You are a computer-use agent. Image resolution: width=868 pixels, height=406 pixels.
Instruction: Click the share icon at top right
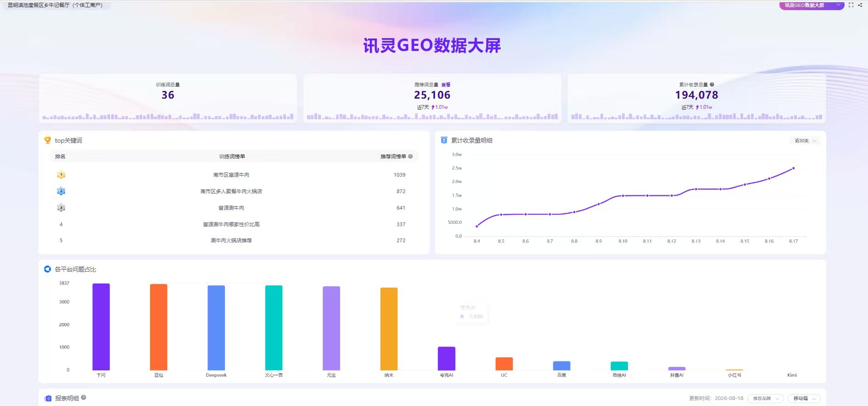(860, 5)
